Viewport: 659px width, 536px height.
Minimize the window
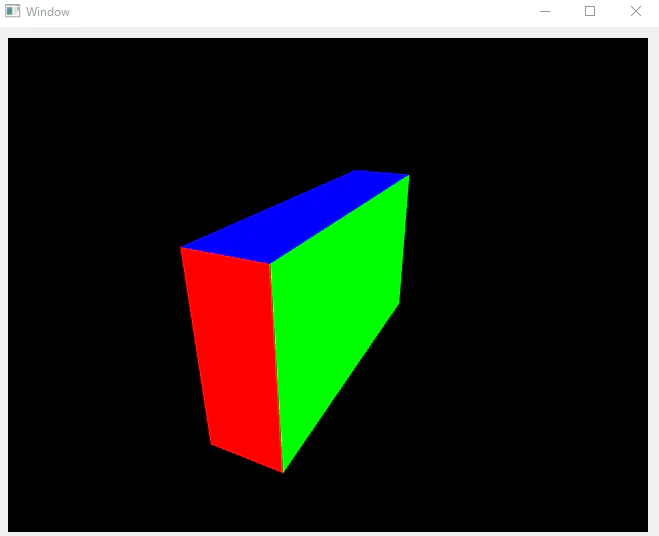(x=545, y=11)
